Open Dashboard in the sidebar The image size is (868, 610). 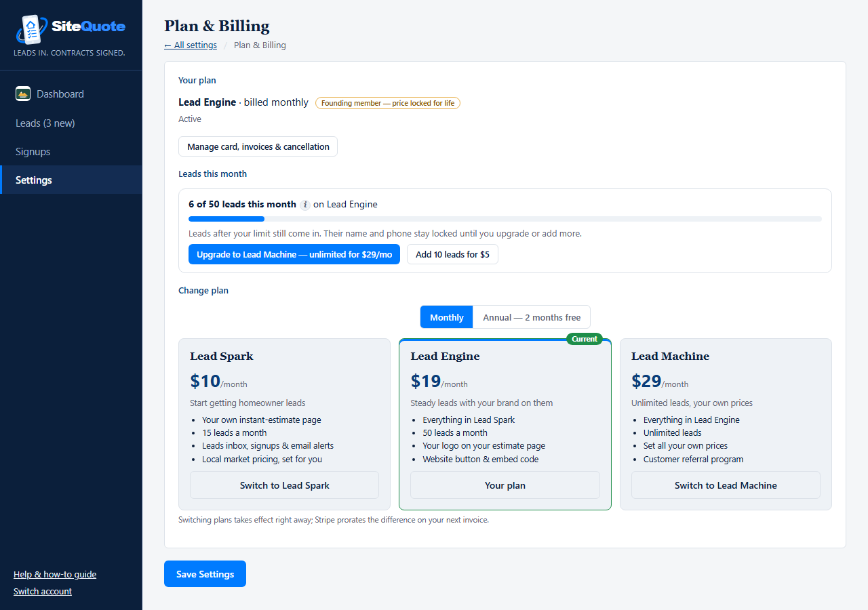pos(71,94)
